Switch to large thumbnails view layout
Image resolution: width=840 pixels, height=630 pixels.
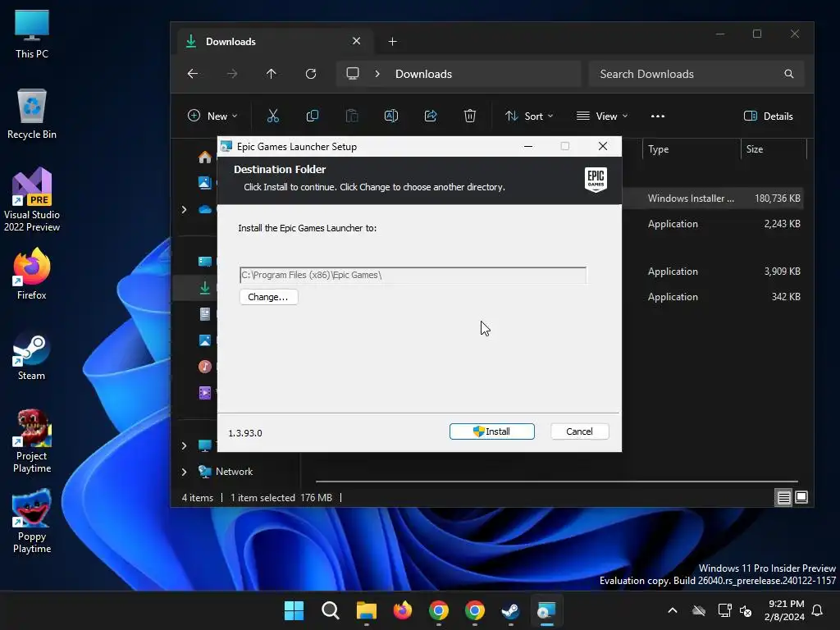(801, 498)
